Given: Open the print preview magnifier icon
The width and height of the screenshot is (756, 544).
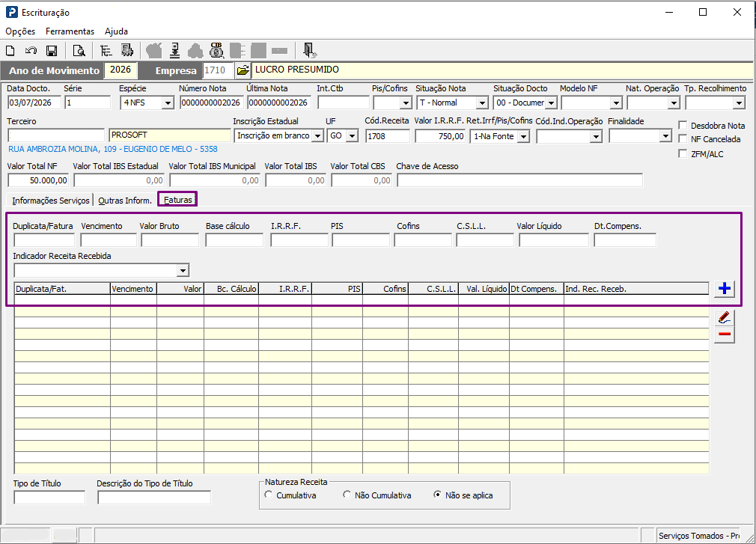Looking at the screenshot, I should 79,51.
